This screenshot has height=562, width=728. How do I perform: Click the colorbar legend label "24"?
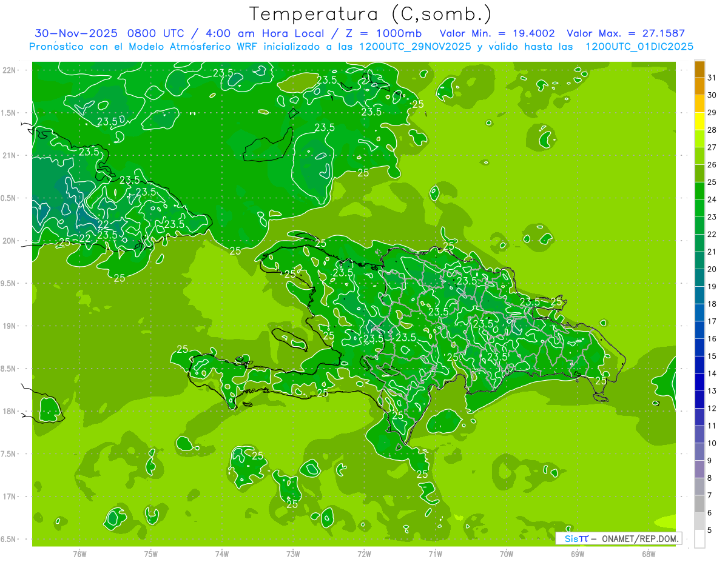(712, 199)
